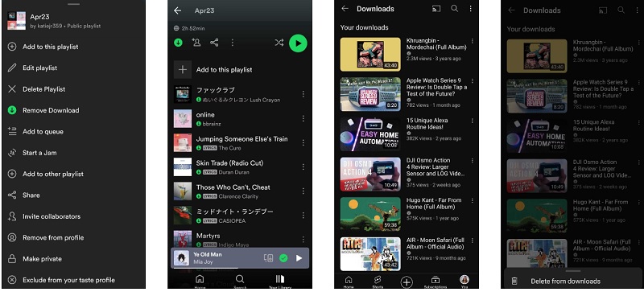The width and height of the screenshot is (644, 296).
Task: Open Khruangbin Mordechai video thumbnail
Action: [370, 55]
